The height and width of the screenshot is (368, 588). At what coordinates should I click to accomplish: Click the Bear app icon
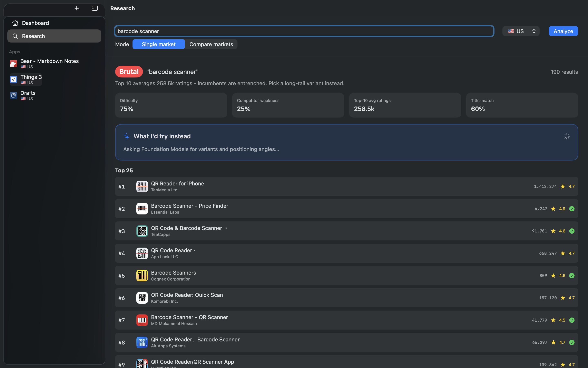13,64
